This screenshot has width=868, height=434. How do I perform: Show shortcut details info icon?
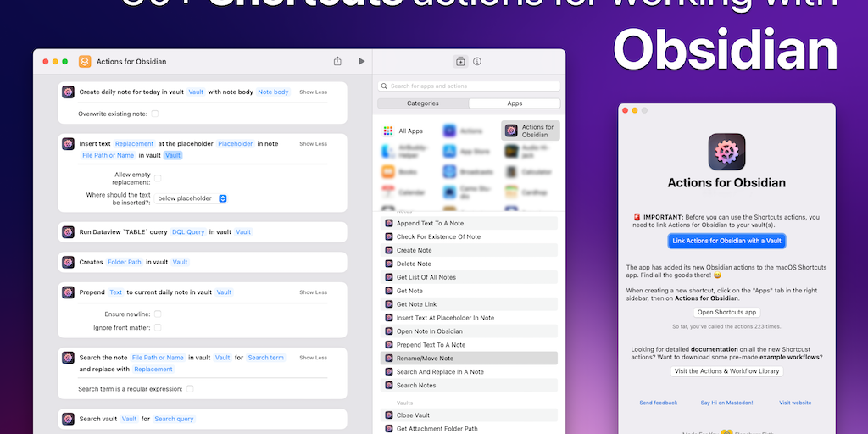coord(477,61)
